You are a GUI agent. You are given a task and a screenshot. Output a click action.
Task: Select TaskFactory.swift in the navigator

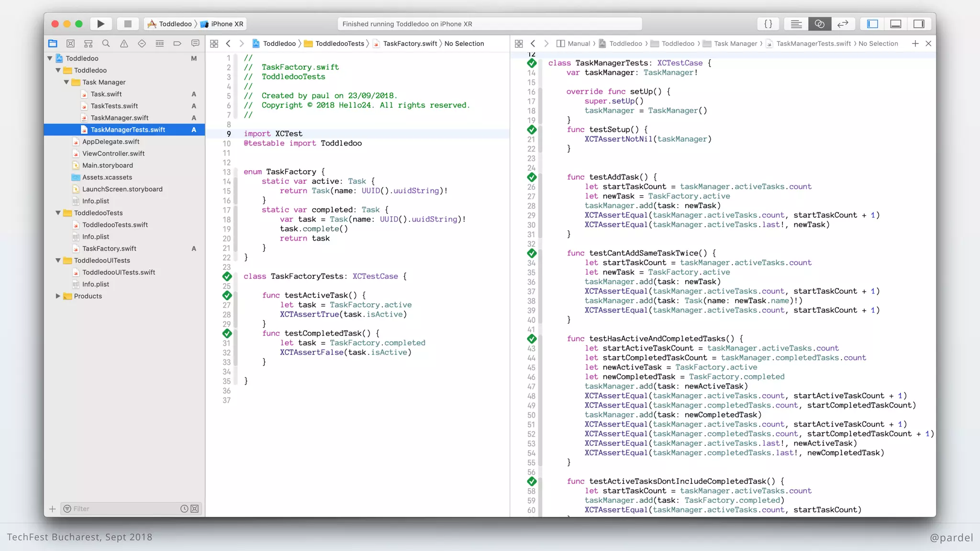coord(109,249)
